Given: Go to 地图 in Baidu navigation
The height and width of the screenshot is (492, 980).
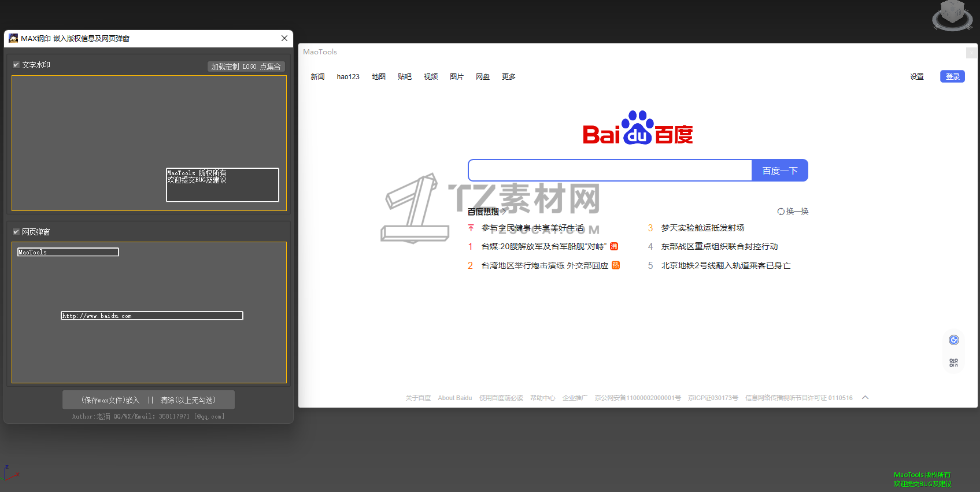Looking at the screenshot, I should pyautogui.click(x=379, y=76).
